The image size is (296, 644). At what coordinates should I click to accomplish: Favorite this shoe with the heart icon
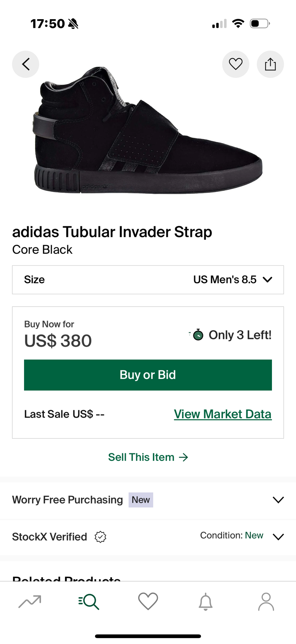236,64
